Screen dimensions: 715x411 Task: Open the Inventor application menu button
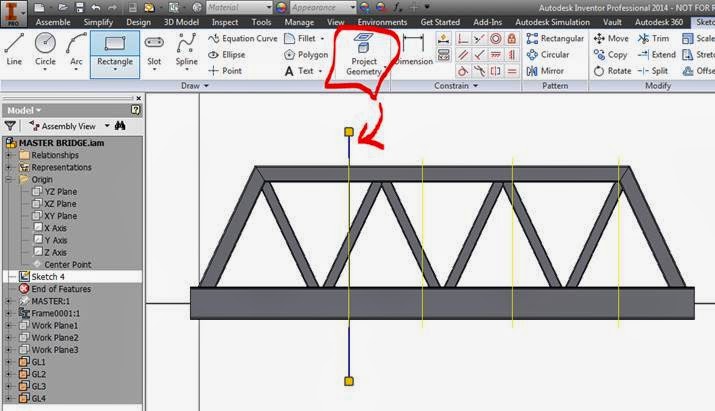click(13, 12)
